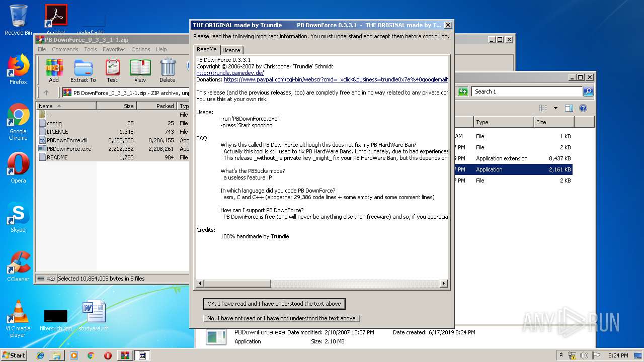Screen dimensions: 644x362
Task: Switch to the Licence tab
Action: pyautogui.click(x=231, y=50)
